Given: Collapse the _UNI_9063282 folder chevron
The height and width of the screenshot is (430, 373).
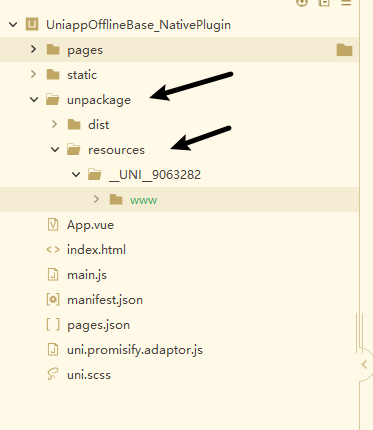Looking at the screenshot, I should click(x=76, y=174).
